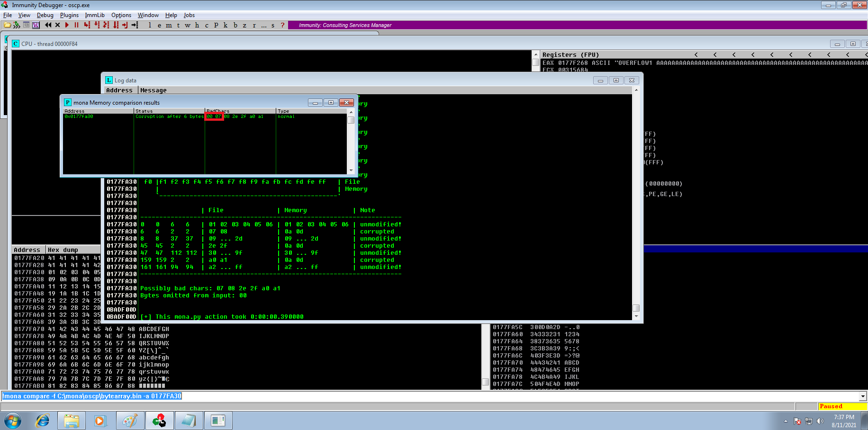Open the View menu
Image resolution: width=868 pixels, height=430 pixels.
24,15
